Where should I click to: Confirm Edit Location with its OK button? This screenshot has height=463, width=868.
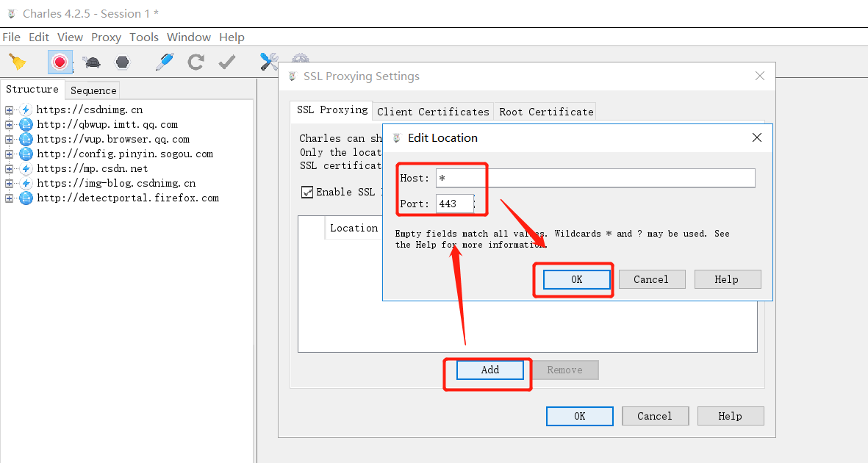[x=576, y=280]
